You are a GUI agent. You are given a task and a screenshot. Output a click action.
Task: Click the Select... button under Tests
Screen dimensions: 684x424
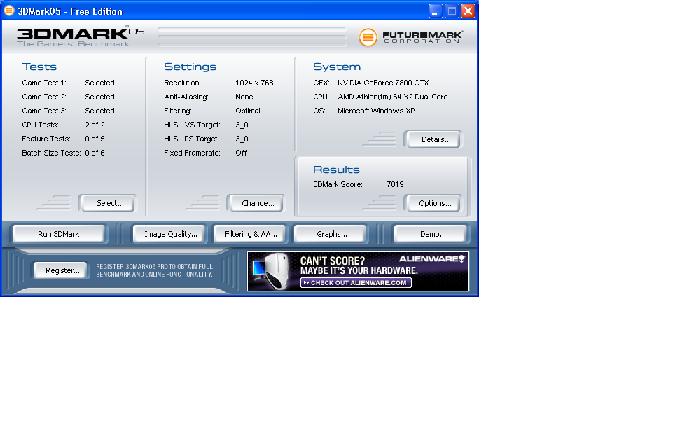coord(107,203)
